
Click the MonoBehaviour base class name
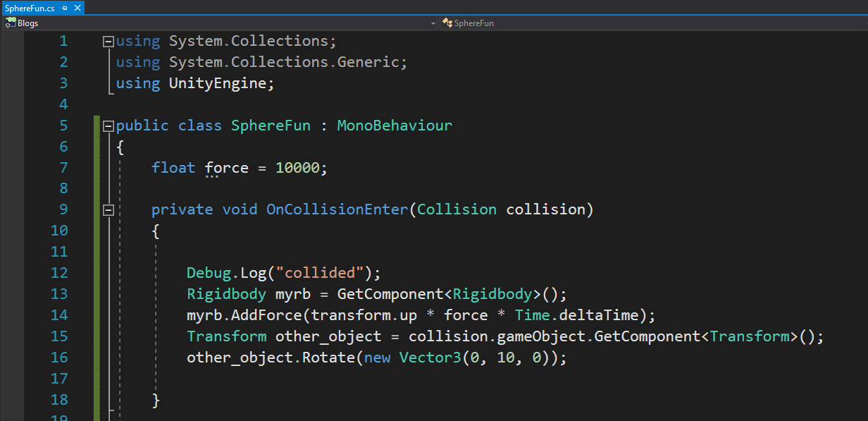(x=395, y=125)
